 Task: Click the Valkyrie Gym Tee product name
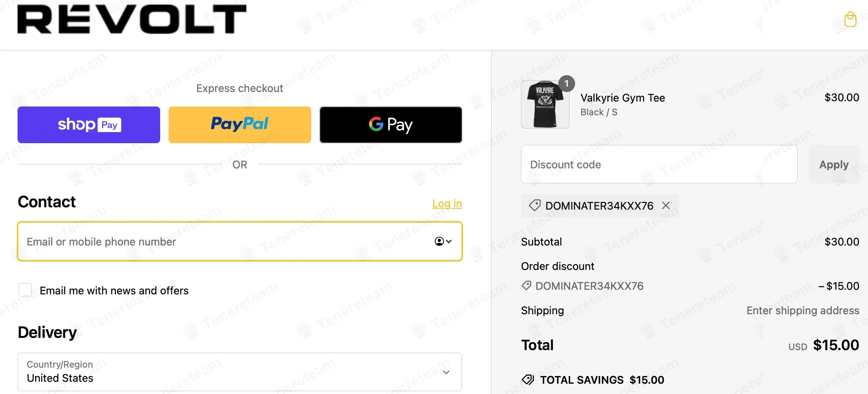(623, 98)
